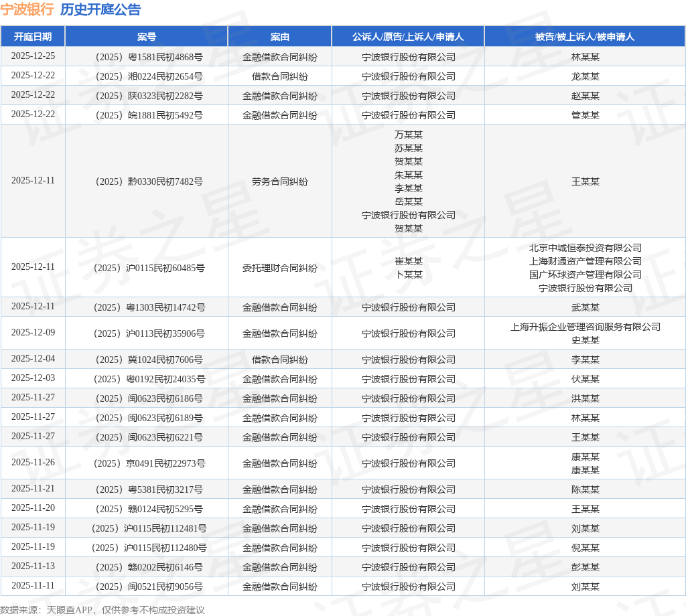
Task: Select the 被告/被上诉人/被申请人 column header
Action: click(585, 37)
